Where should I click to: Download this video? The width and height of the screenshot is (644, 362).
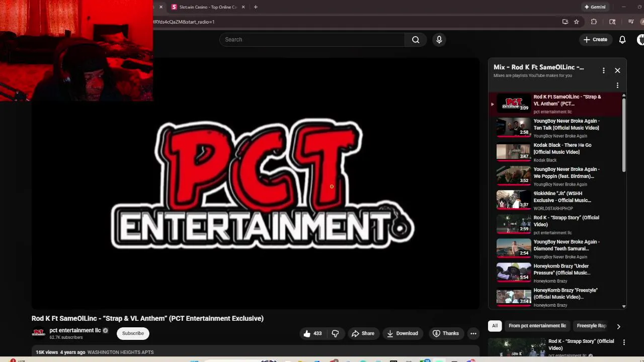point(403,333)
